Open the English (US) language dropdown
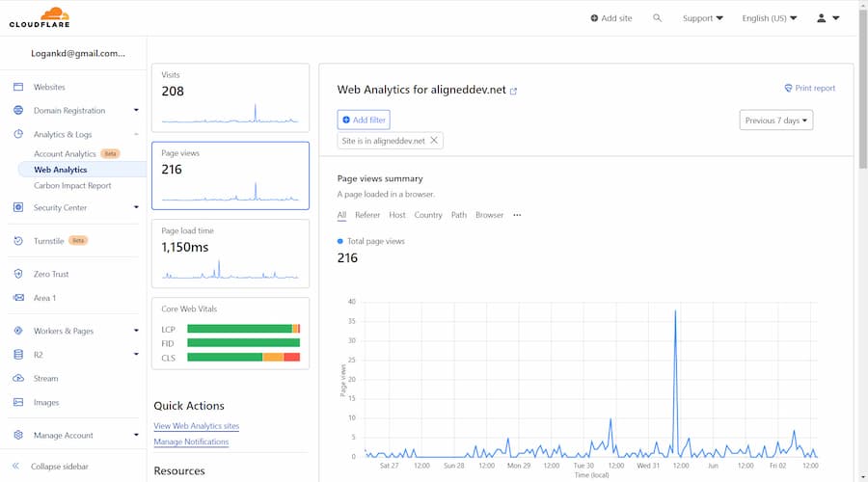 point(769,18)
